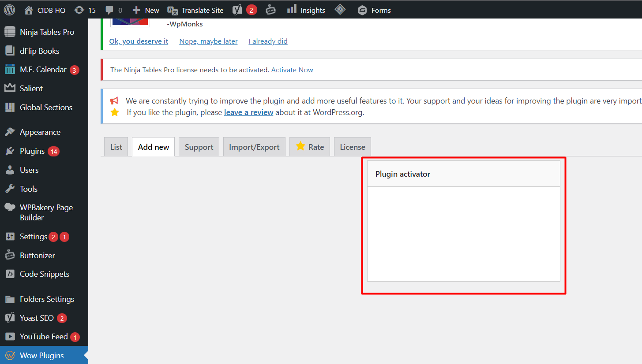The image size is (642, 364).
Task: Open the Translate Site icon
Action: pos(195,10)
